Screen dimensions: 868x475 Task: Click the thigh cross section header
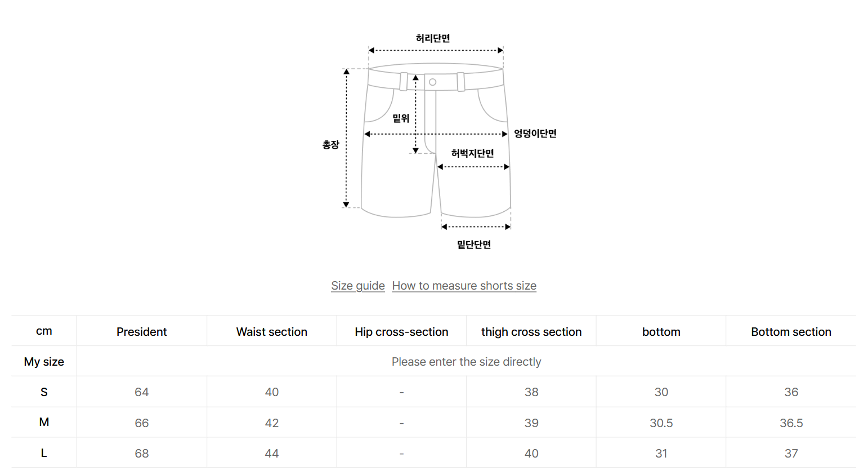531,332
